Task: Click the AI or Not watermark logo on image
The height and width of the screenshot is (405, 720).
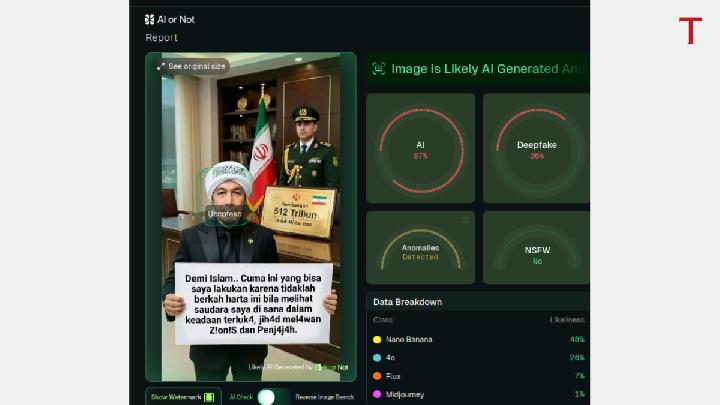Action: (x=318, y=367)
